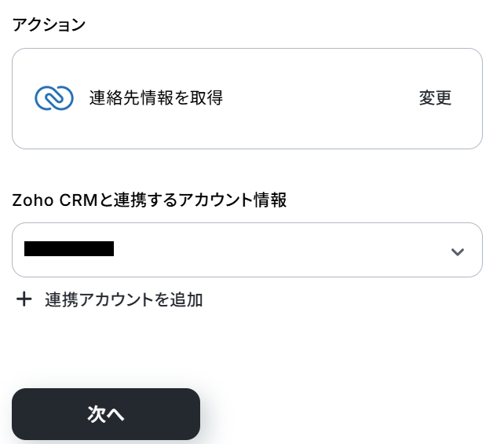Click the Zoho CRM link icon
Image resolution: width=504 pixels, height=444 pixels.
(x=54, y=98)
